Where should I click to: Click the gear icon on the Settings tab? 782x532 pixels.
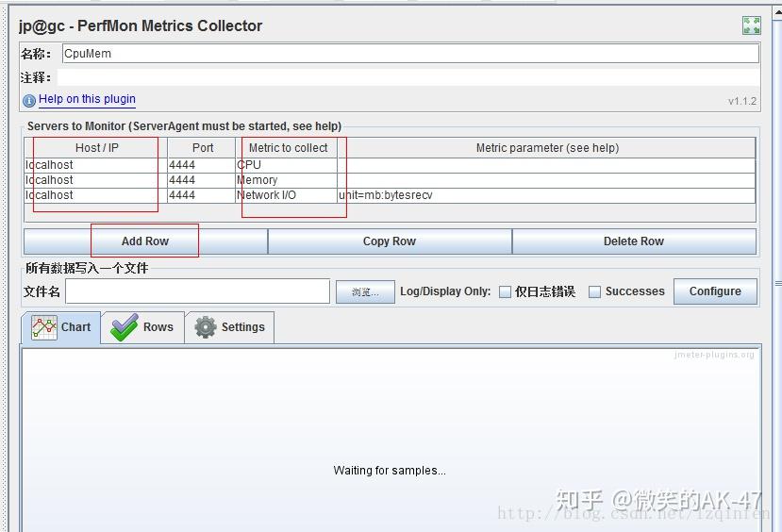tap(206, 327)
